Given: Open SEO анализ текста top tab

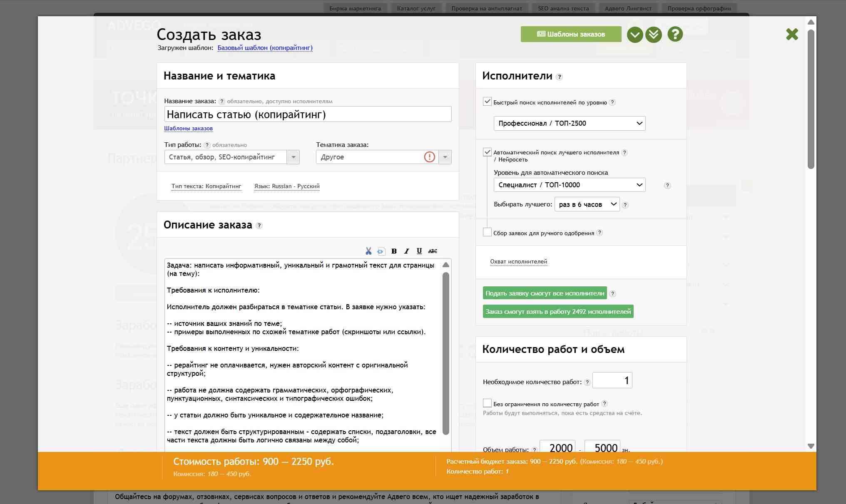Looking at the screenshot, I should pos(563,8).
